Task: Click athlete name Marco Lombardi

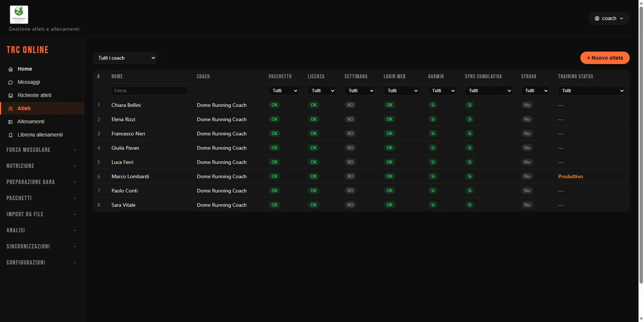Action: pos(130,177)
